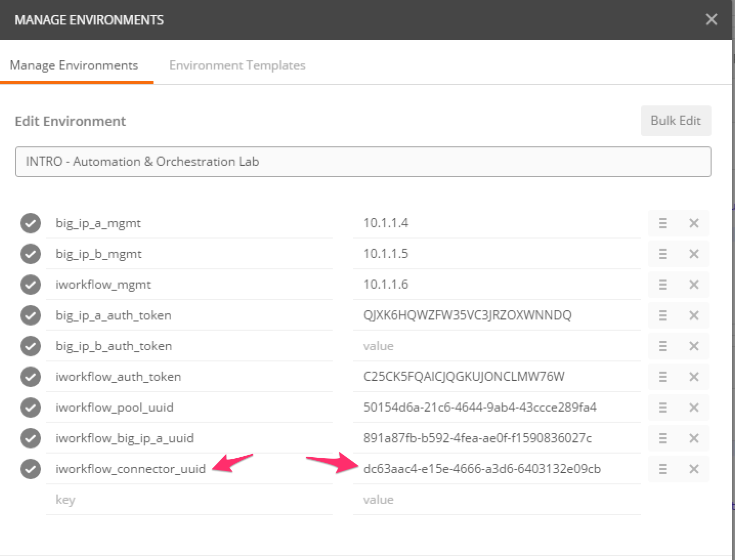This screenshot has height=560, width=735.
Task: Edit the environment name field
Action: pos(363,162)
